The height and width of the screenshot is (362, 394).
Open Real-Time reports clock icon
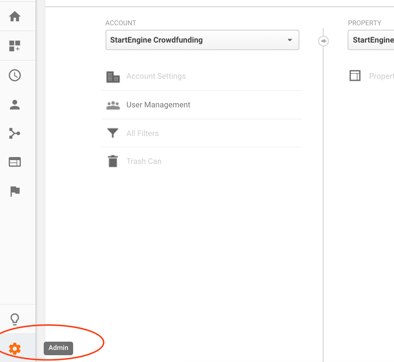click(x=15, y=75)
